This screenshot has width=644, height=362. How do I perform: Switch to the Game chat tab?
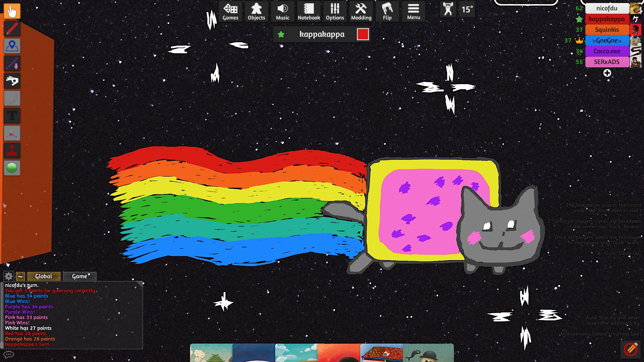click(79, 276)
